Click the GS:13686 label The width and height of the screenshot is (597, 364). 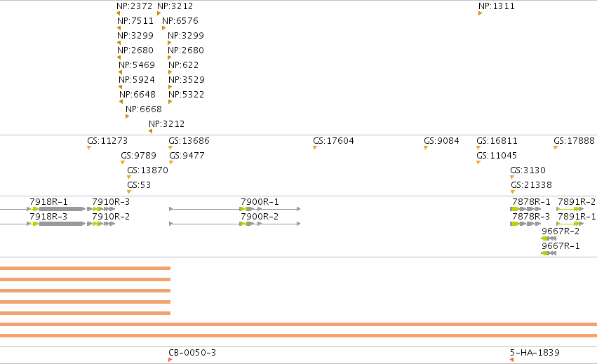[x=189, y=141]
